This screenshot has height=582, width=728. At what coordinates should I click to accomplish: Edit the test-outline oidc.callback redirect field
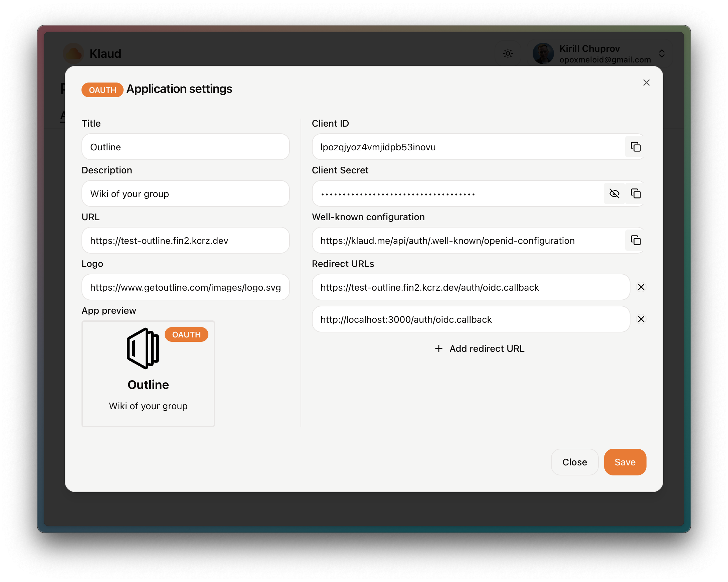[471, 287]
